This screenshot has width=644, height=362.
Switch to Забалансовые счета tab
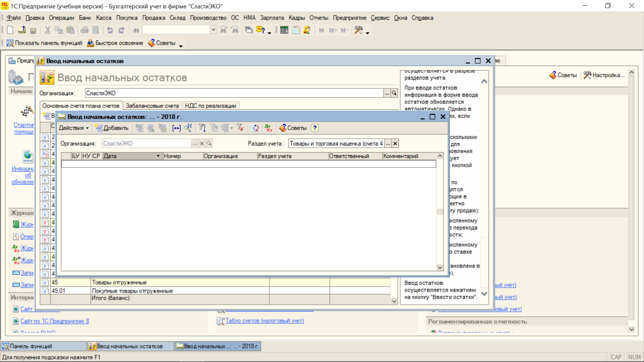[152, 106]
